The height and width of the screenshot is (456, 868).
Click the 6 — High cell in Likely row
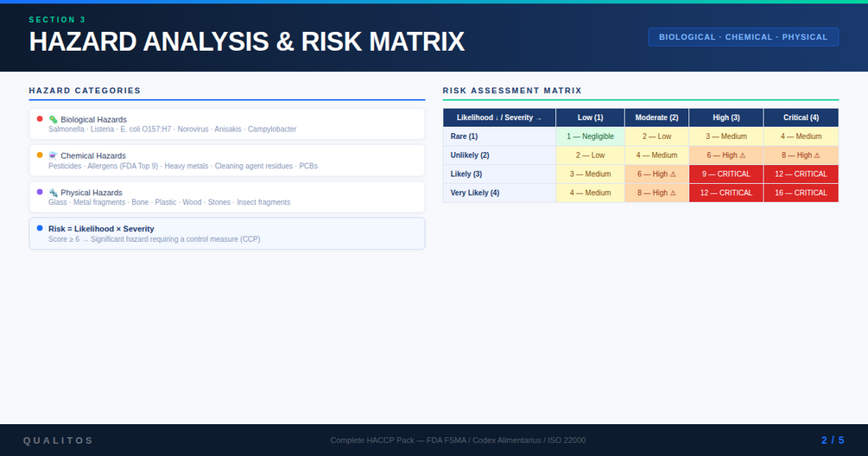[x=656, y=174]
